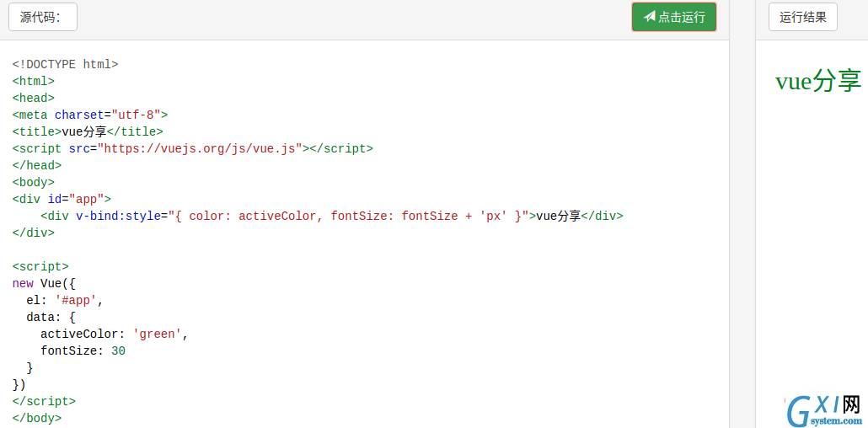Select the 运行结果 label button

click(x=802, y=17)
